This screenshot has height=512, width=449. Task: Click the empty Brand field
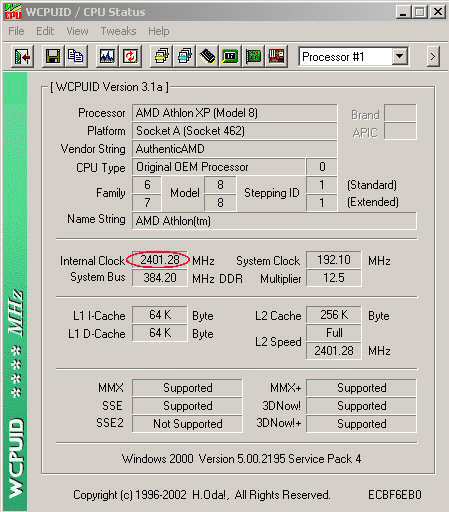pyautogui.click(x=400, y=113)
